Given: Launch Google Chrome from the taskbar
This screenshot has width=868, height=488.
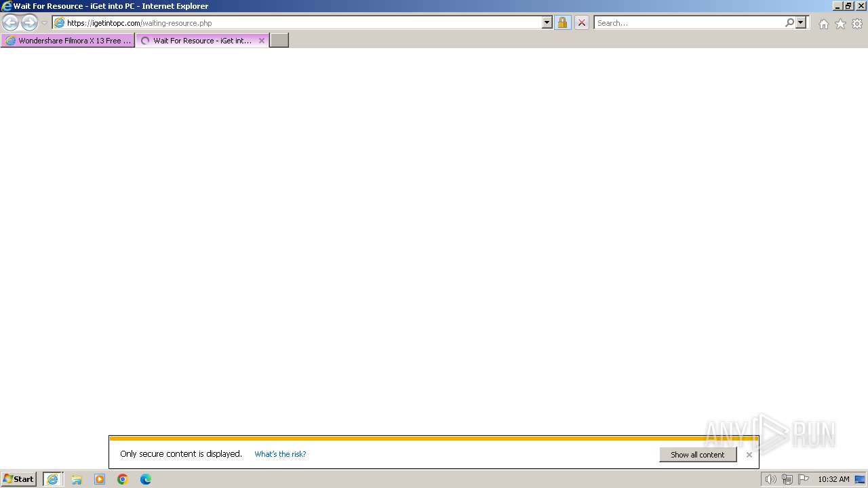Looking at the screenshot, I should click(123, 479).
